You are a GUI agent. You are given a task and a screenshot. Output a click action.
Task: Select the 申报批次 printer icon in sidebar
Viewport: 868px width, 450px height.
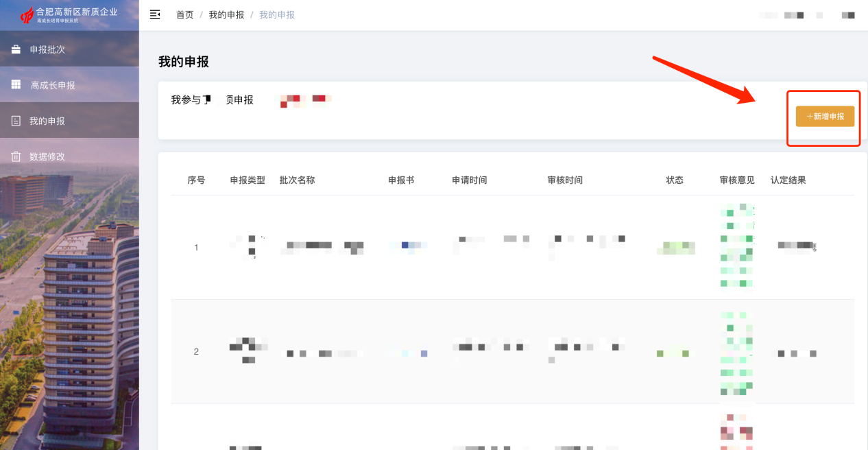(15, 49)
